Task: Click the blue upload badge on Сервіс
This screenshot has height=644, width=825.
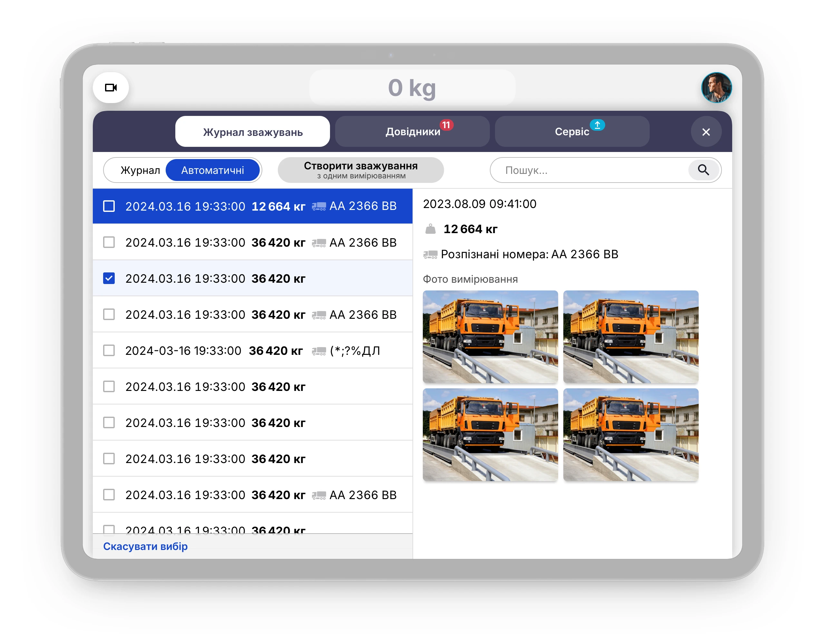Action: [597, 125]
